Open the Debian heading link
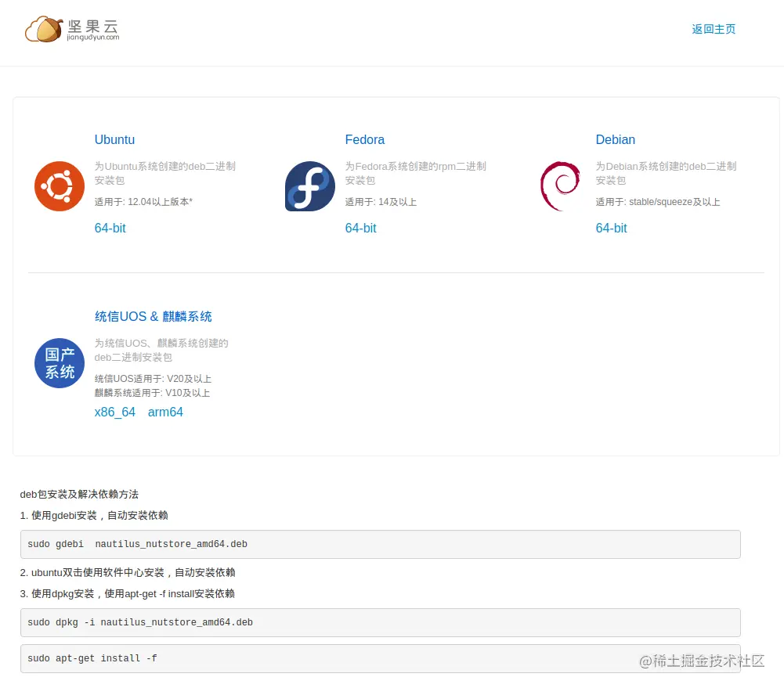Screen dimensions: 784x688 615,139
